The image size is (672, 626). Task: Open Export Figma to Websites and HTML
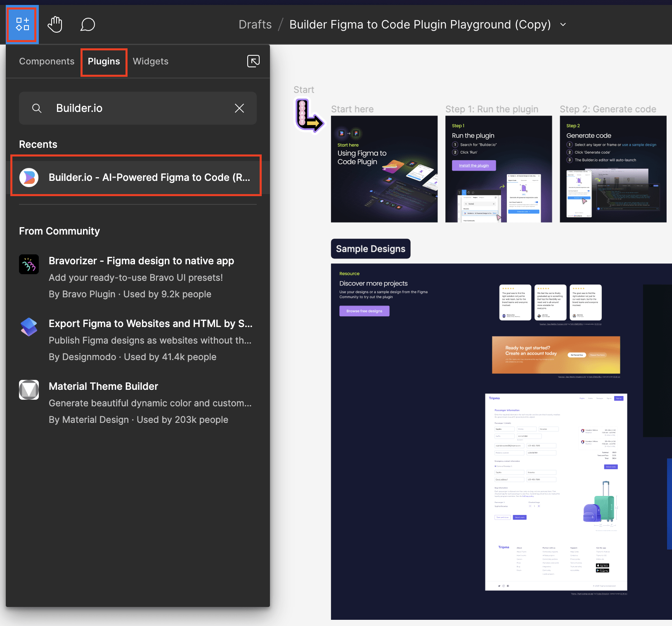151,324
